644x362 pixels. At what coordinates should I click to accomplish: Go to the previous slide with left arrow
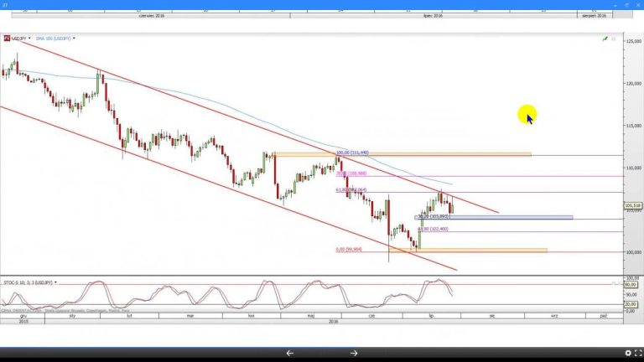point(289,353)
